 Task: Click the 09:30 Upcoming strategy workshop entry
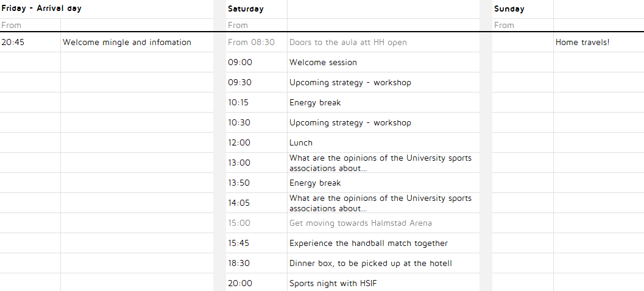coord(350,83)
